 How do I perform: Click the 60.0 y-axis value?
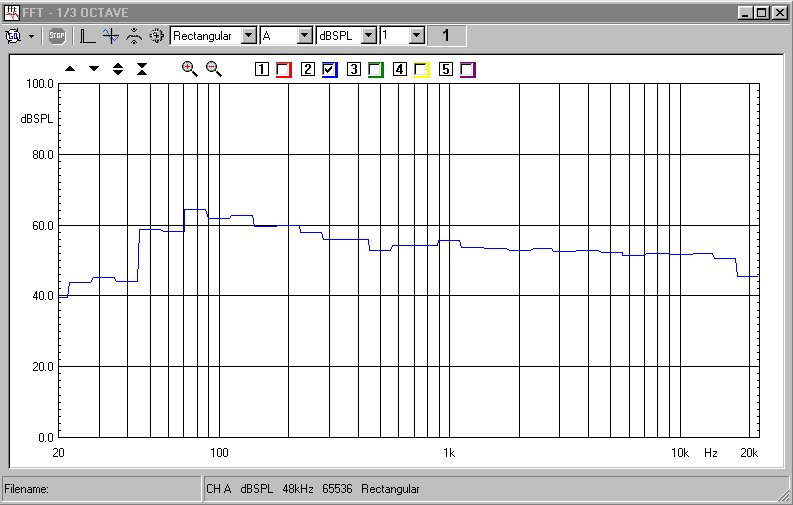pos(43,225)
